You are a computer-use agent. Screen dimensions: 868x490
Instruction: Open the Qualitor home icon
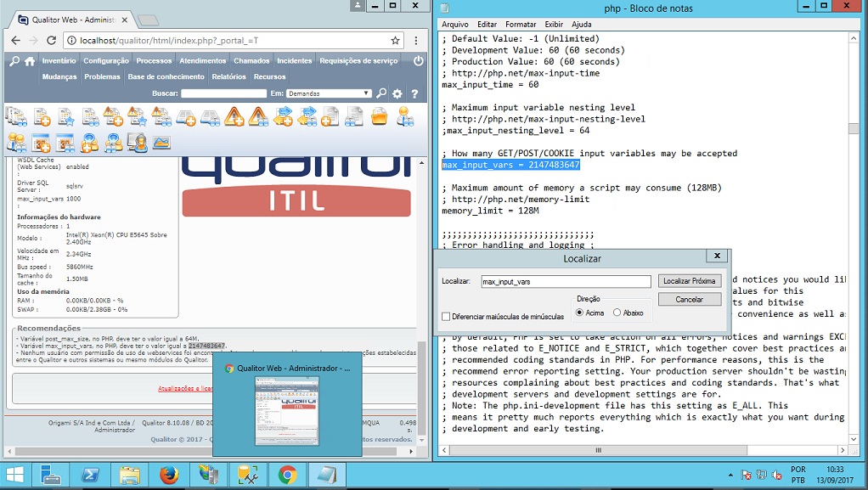pos(30,61)
